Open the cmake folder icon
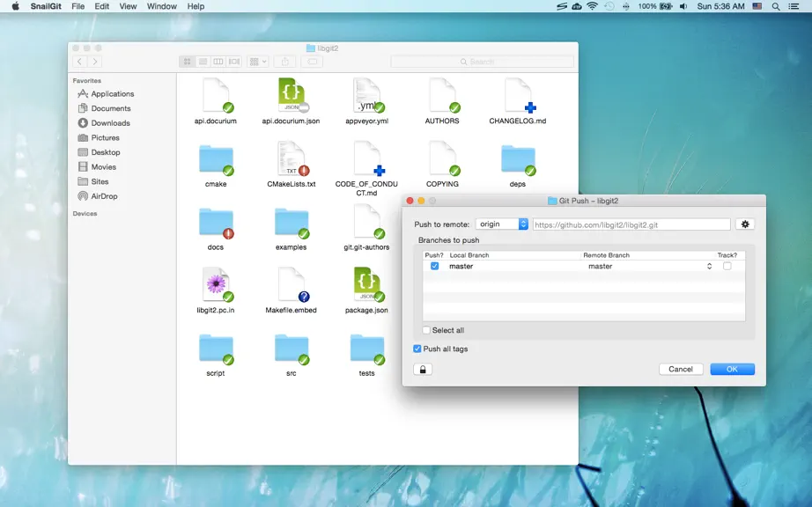This screenshot has height=507, width=812. pos(216,159)
